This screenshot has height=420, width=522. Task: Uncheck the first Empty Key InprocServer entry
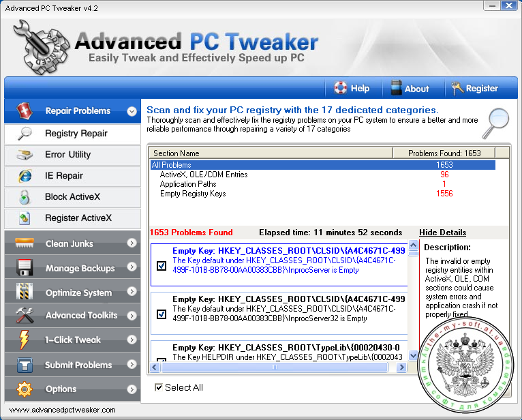coord(162,266)
